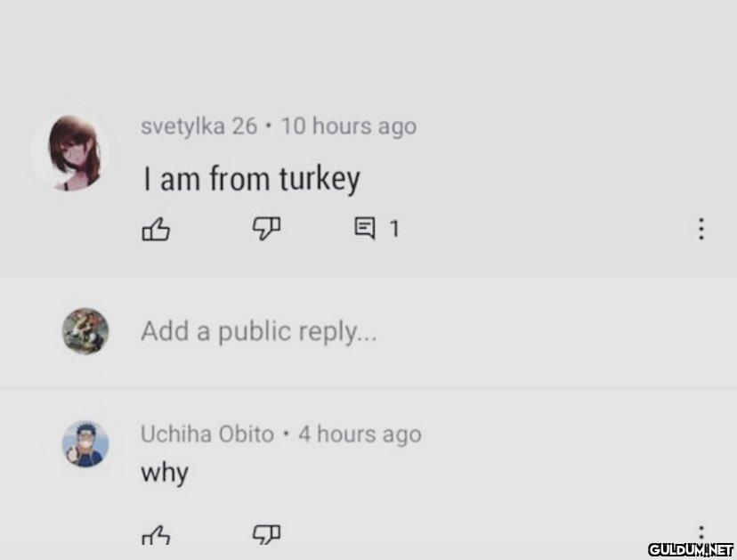The height and width of the screenshot is (560, 737).
Task: Click the GULDUM.NET watermark
Action: [690, 548]
